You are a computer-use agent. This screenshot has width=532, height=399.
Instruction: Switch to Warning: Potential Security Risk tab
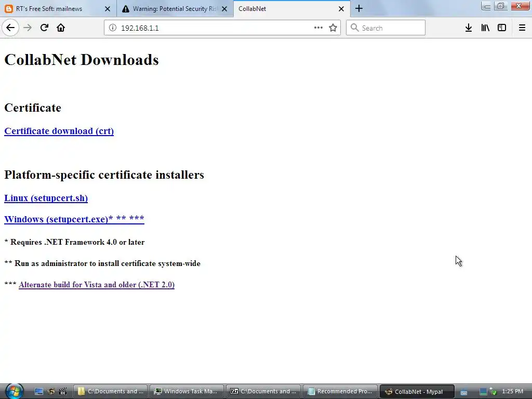(175, 8)
